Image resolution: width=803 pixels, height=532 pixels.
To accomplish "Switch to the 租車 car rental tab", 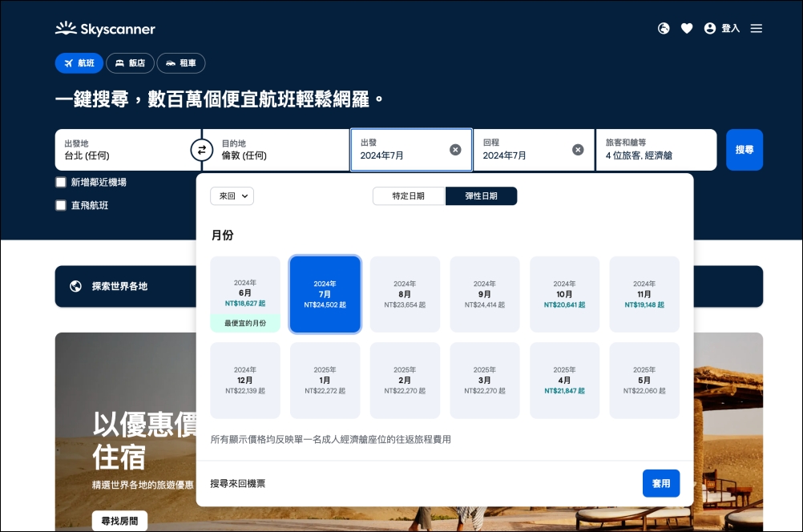I will 181,63.
